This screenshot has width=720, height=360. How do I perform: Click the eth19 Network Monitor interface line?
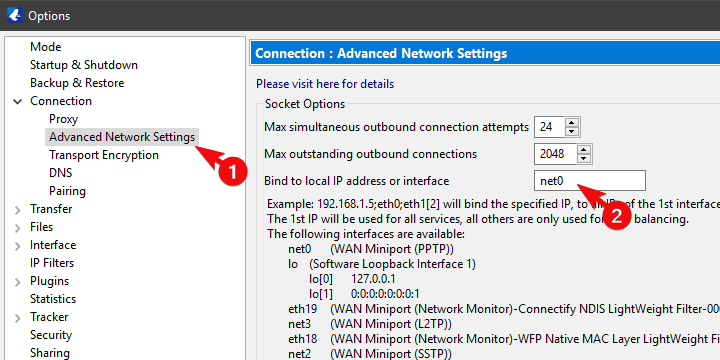pos(504,309)
